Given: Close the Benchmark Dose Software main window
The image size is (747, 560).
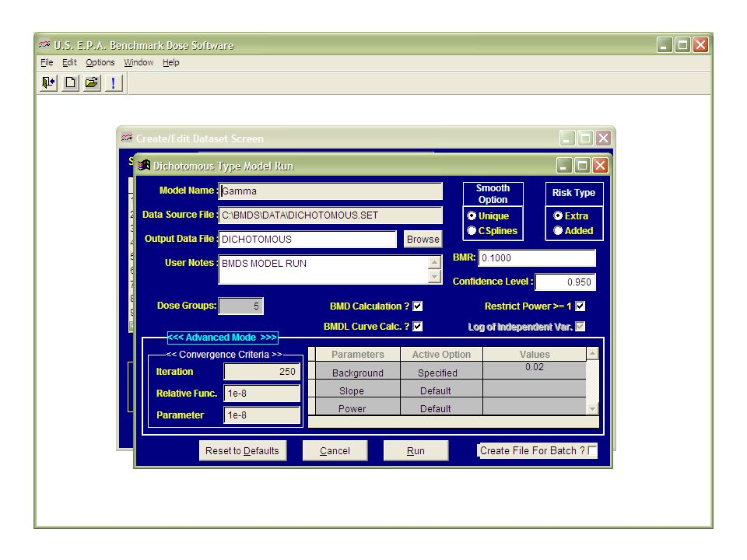Looking at the screenshot, I should 700,45.
